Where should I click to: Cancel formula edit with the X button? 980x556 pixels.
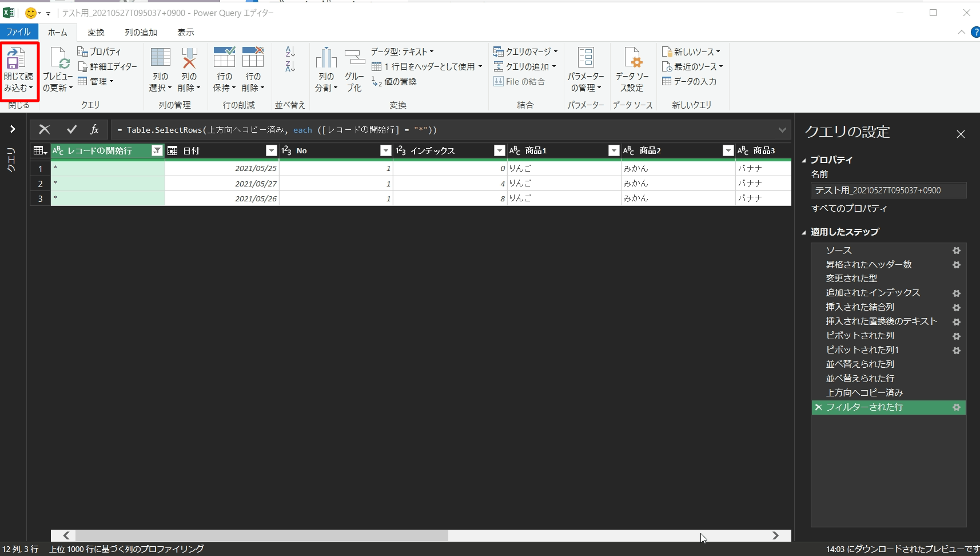[45, 130]
